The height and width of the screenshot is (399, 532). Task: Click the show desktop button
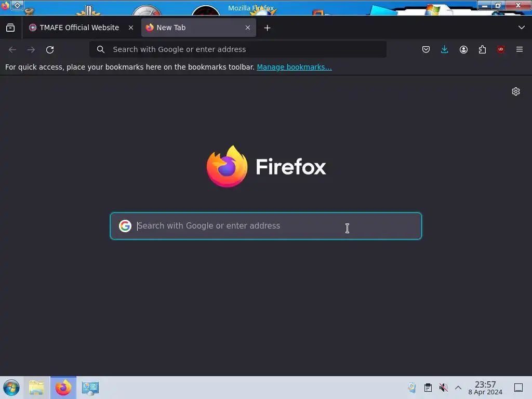[518, 388]
